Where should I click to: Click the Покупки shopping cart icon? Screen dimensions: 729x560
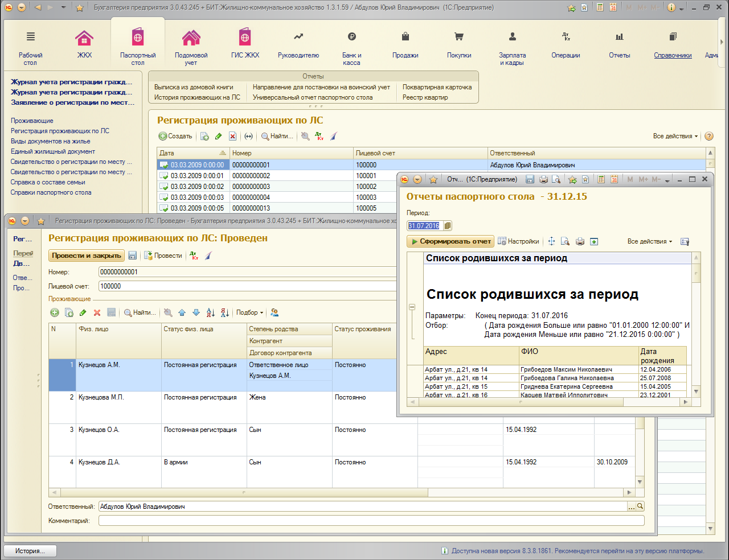tap(459, 37)
